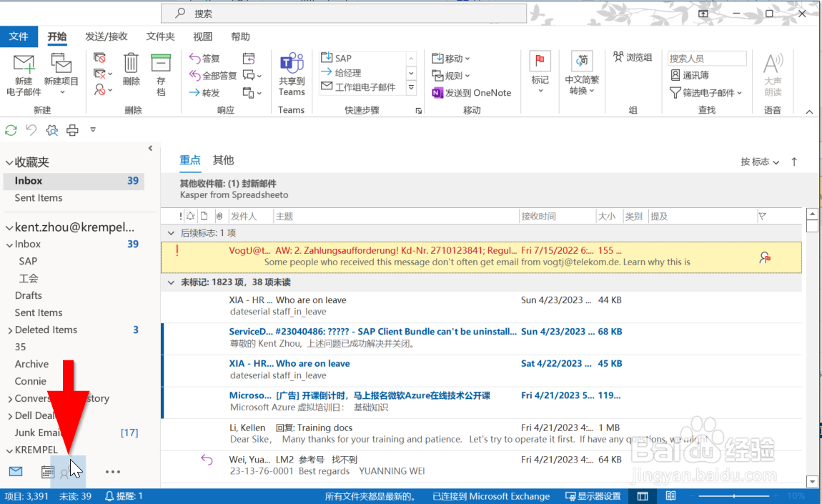Create a new email with 新建电子邮件
822x504 pixels.
[x=24, y=75]
